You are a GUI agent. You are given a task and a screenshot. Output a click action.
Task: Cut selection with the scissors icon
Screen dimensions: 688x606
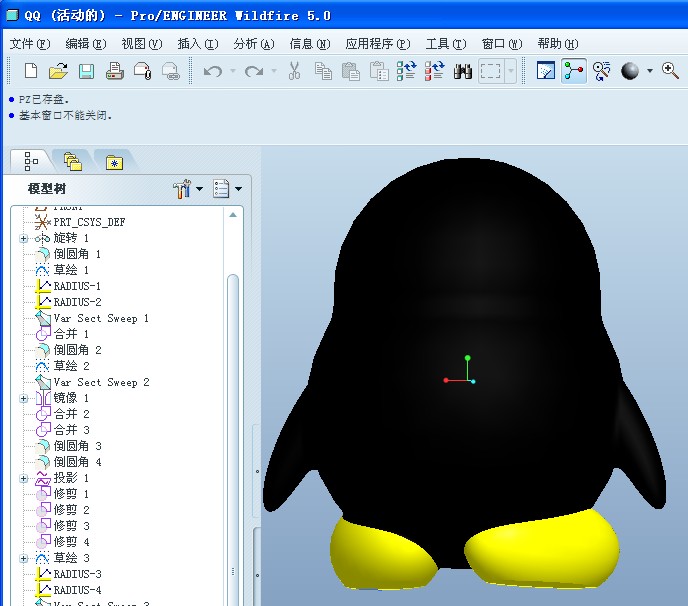tap(294, 71)
